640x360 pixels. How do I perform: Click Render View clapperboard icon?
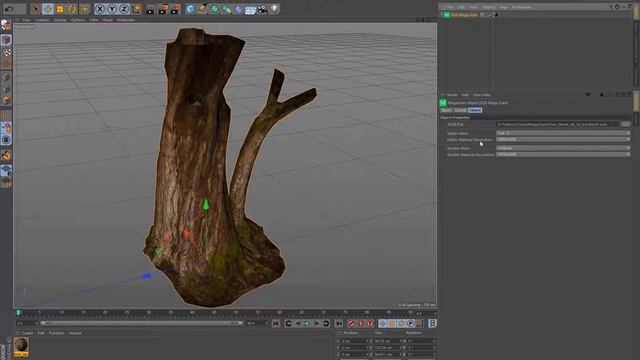point(150,9)
